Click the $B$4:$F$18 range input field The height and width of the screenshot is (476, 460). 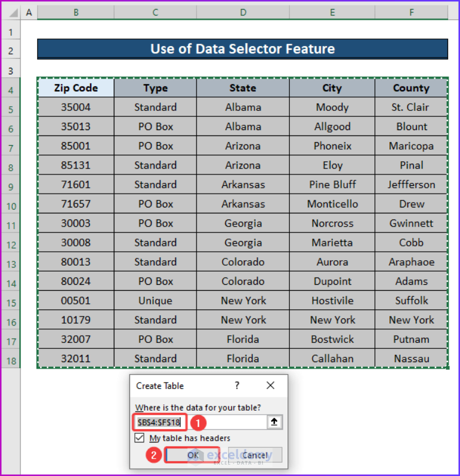(x=201, y=422)
